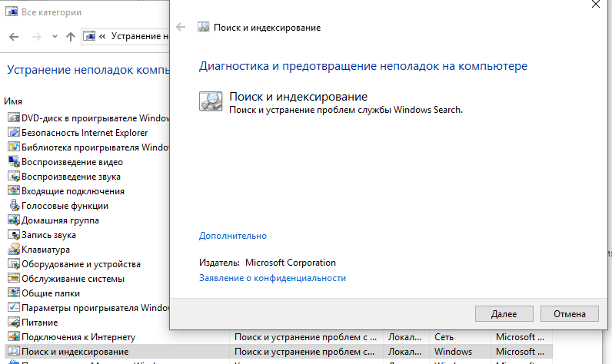Click the Параметры проигрывателя Windows icon
The height and width of the screenshot is (364, 612).
14,307
